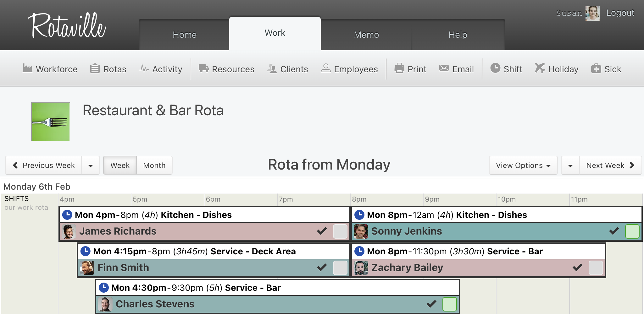Click the Print printer icon
Viewport: 644px width, 314px height.
click(x=399, y=68)
